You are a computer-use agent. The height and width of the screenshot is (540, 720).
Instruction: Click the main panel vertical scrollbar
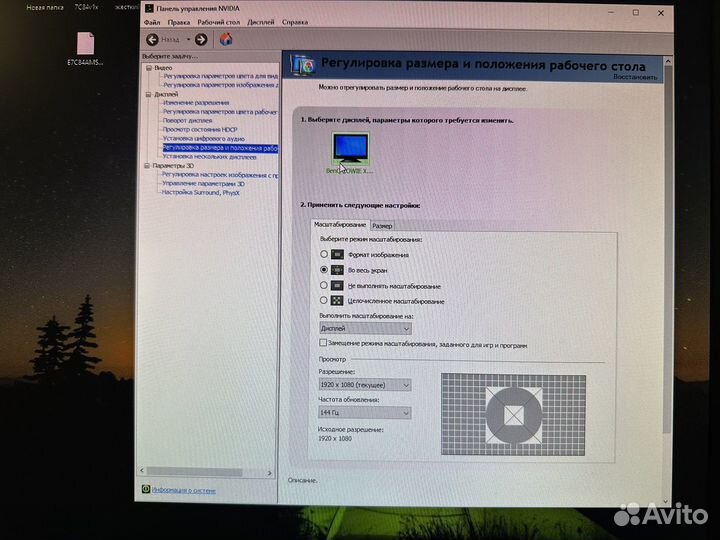[x=668, y=250]
